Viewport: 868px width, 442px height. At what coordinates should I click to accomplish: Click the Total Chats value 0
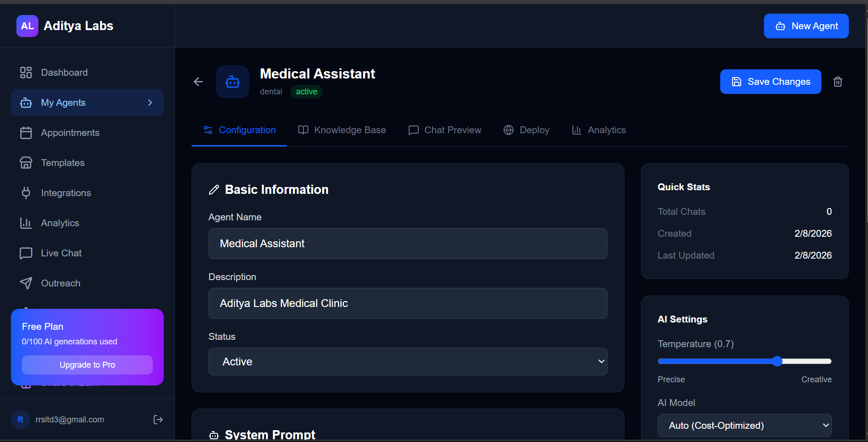point(829,212)
